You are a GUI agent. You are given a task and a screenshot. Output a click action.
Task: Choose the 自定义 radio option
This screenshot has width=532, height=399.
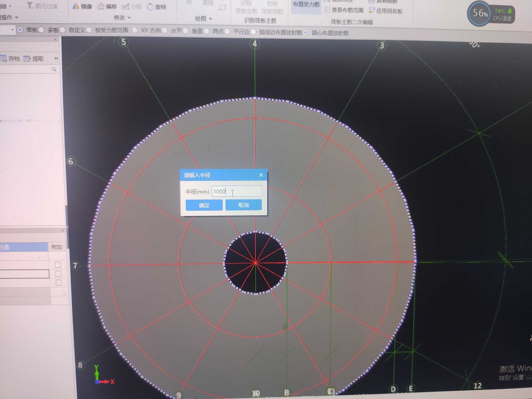click(x=63, y=30)
